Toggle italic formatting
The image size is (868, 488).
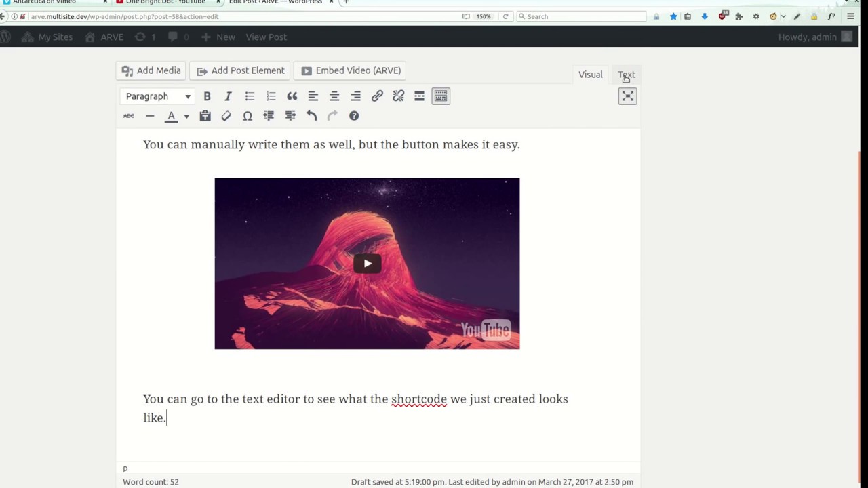click(229, 96)
